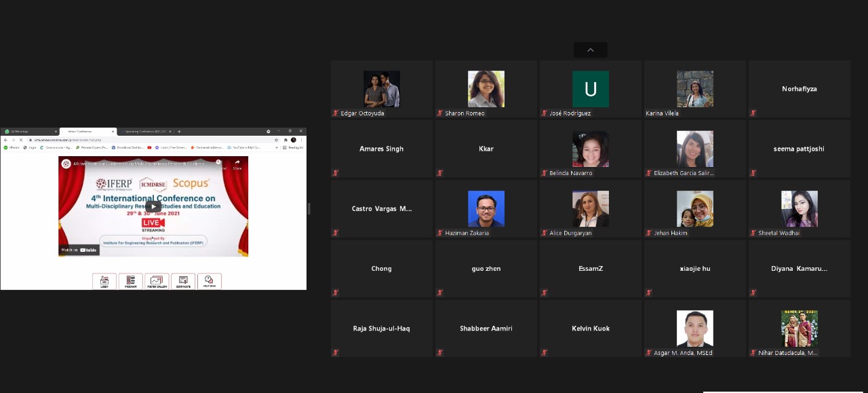Click muted mic icon on Edgar Octoyuda's tile
868x393 pixels.
[x=336, y=113]
